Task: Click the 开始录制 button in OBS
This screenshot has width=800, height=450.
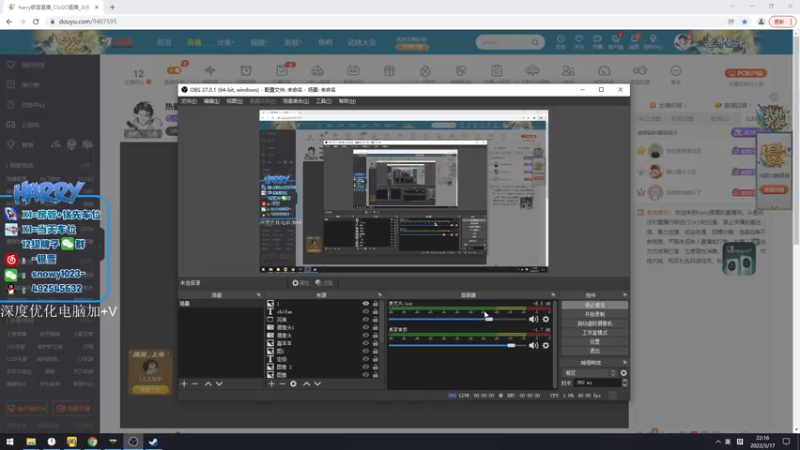Action: 594,314
